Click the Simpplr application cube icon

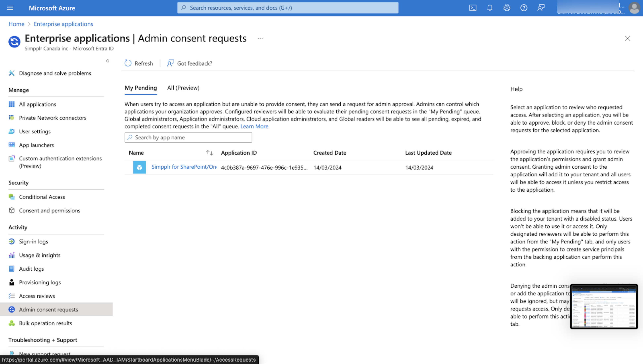click(x=139, y=167)
